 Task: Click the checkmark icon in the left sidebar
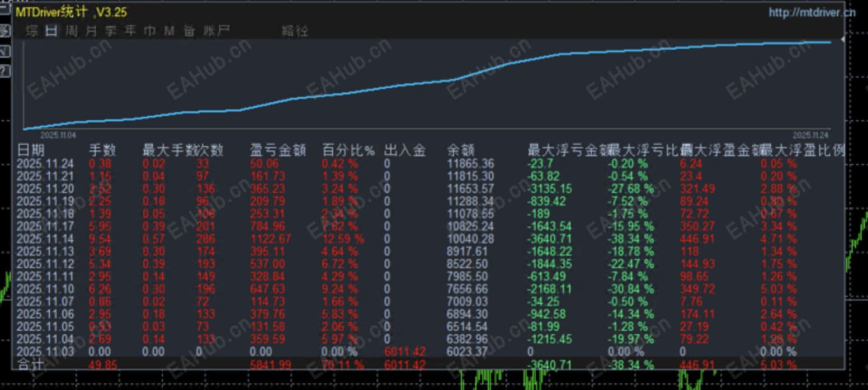pyautogui.click(x=5, y=50)
